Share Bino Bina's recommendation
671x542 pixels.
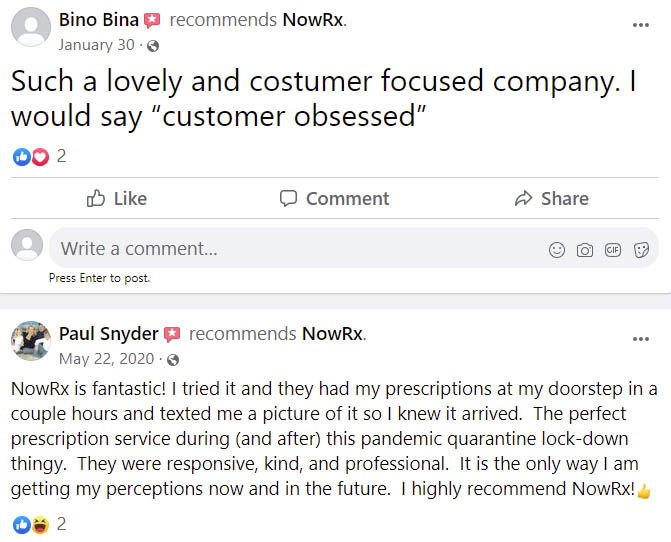click(551, 199)
